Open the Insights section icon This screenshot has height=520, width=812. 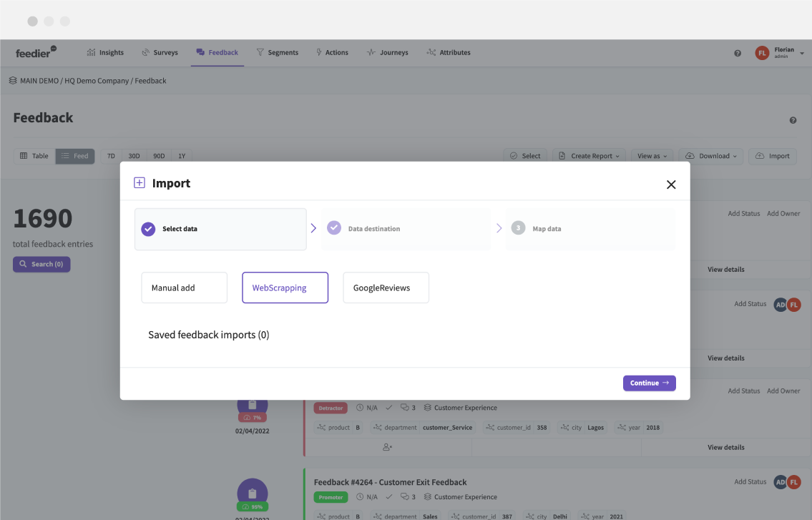click(x=91, y=51)
